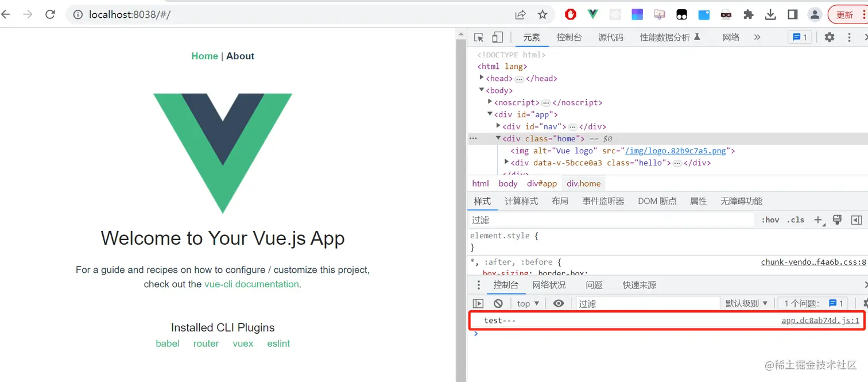Viewport: 868px width, 382px height.
Task: Open the red ad blocker extension icon
Action: [x=571, y=14]
